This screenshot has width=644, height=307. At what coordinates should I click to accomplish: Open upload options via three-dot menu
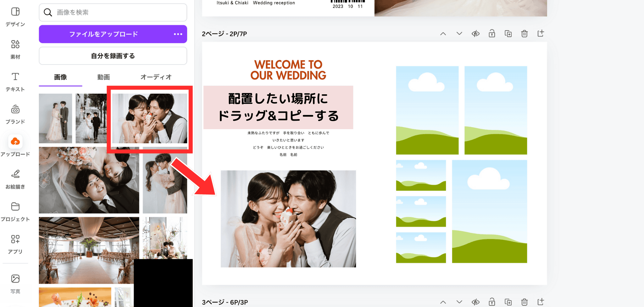[x=178, y=34]
